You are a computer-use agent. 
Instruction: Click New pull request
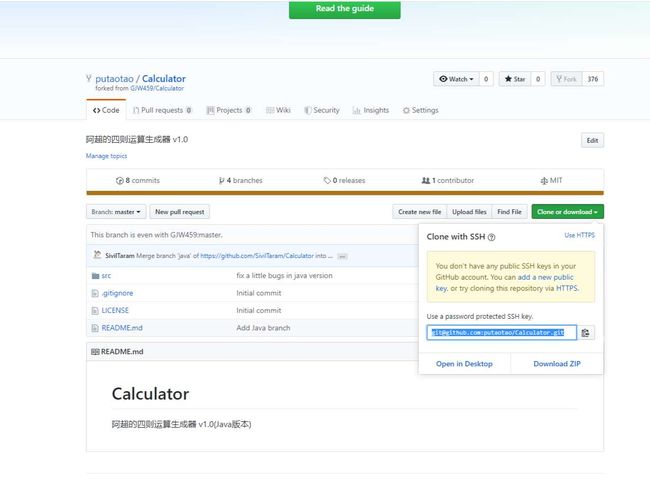(179, 212)
